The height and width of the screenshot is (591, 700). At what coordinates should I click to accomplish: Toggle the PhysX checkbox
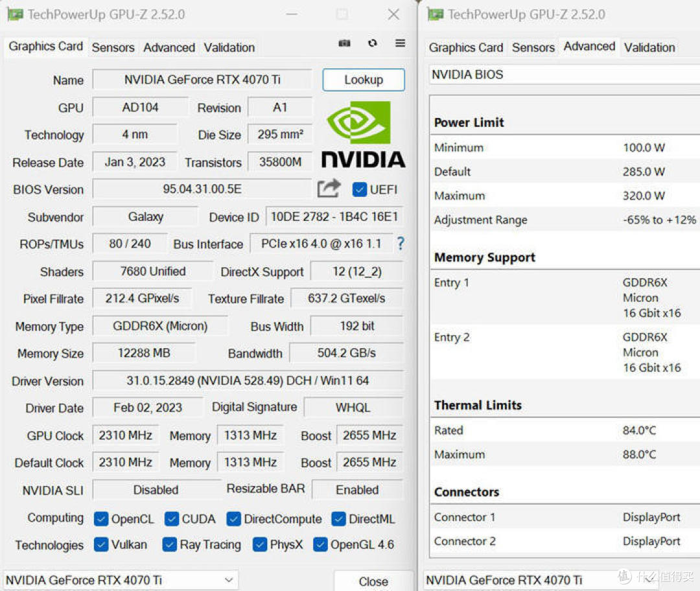[x=259, y=544]
